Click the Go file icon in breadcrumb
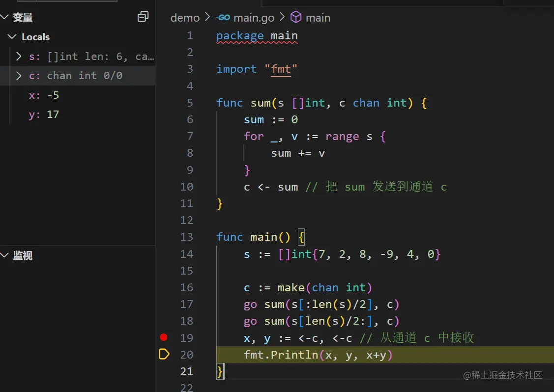The width and height of the screenshot is (554, 392). (223, 17)
